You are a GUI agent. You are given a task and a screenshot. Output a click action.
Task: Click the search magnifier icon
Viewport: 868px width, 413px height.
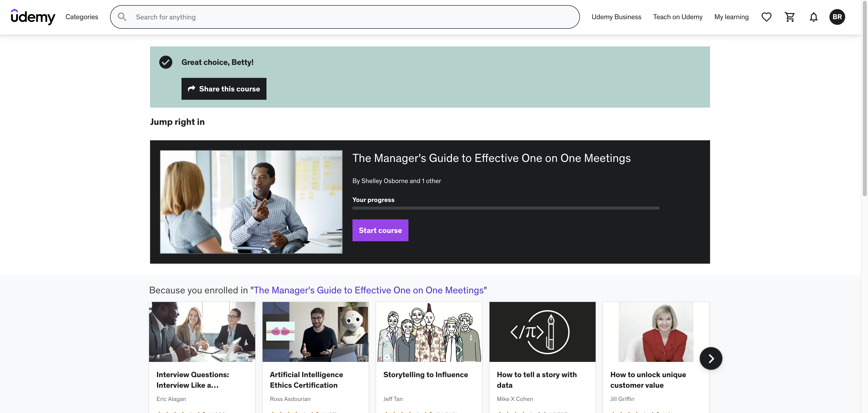pos(122,17)
